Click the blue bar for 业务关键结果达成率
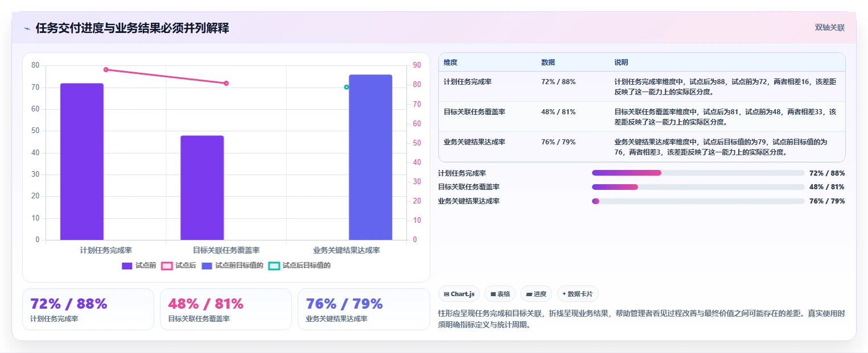Screen dimensions: 868x353 point(371,157)
